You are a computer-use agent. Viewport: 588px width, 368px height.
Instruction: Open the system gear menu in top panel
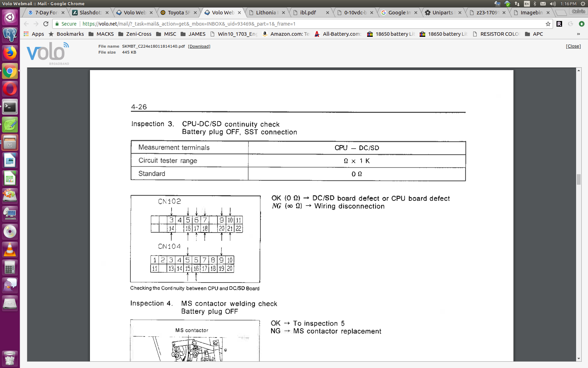click(x=583, y=4)
